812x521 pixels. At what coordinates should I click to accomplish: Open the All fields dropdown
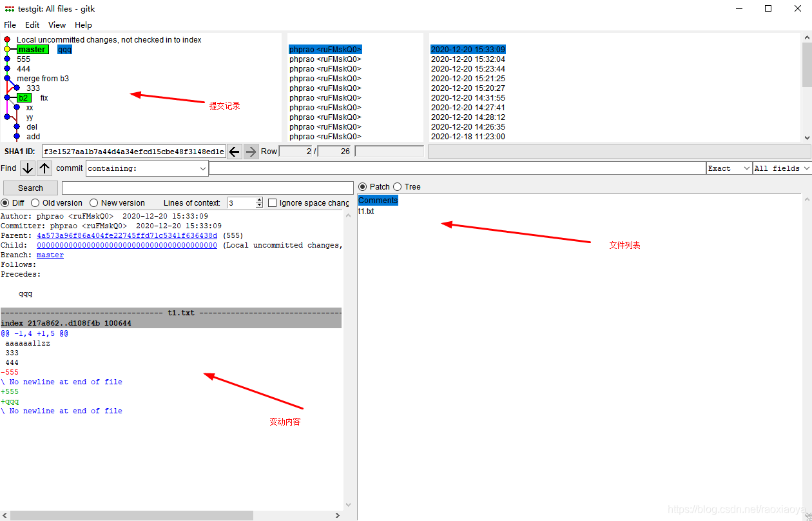[782, 168]
